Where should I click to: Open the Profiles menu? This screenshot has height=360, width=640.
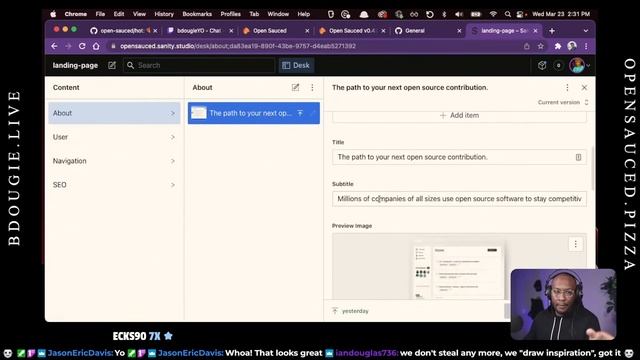pyautogui.click(x=230, y=14)
